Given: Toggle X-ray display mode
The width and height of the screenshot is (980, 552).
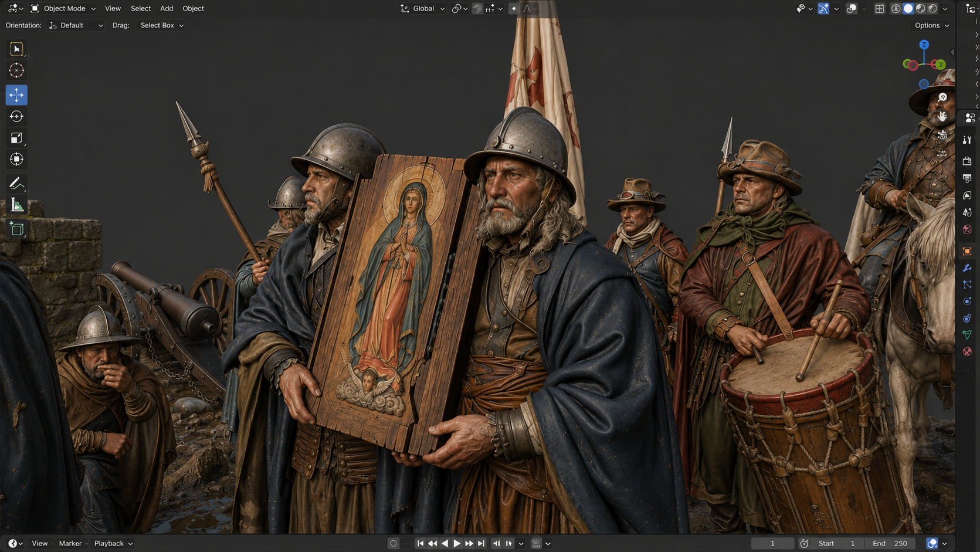Looking at the screenshot, I should (x=879, y=8).
